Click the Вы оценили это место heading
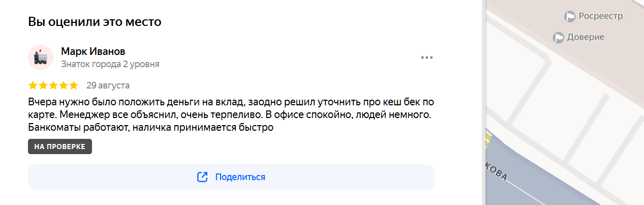This screenshot has height=205, width=644. (x=95, y=22)
